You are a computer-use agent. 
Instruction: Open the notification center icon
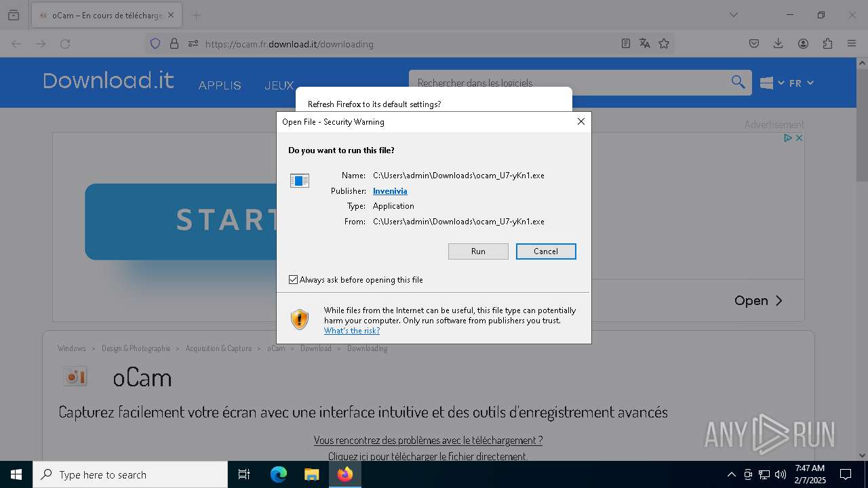click(846, 474)
